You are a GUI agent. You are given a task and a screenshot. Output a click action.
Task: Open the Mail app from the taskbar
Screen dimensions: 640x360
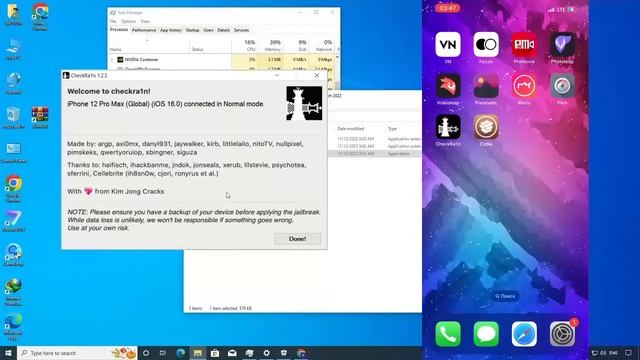[x=232, y=353]
